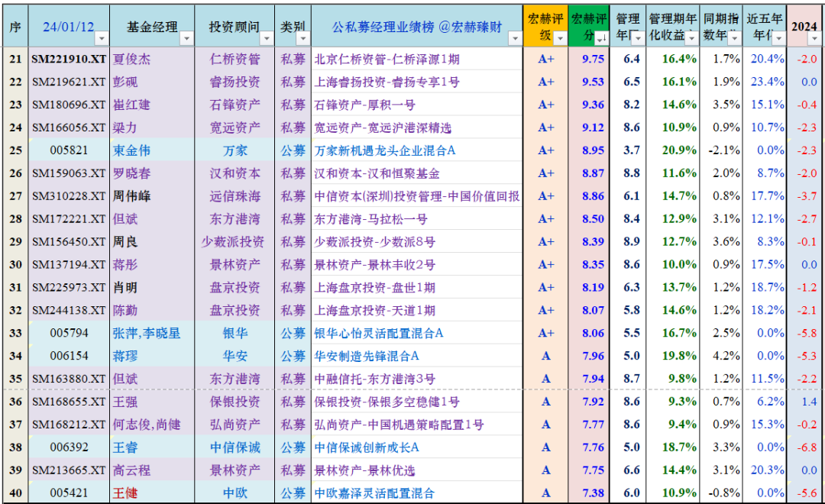Open the 近五年 column filter dropdown
The width and height of the screenshot is (825, 504).
(x=778, y=38)
